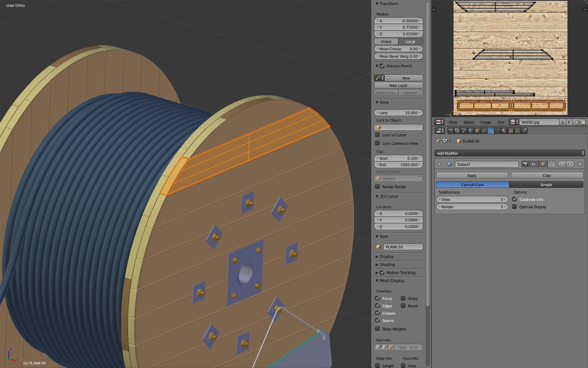The image size is (588, 368).
Task: Expand the Display panel
Action: coord(377,257)
